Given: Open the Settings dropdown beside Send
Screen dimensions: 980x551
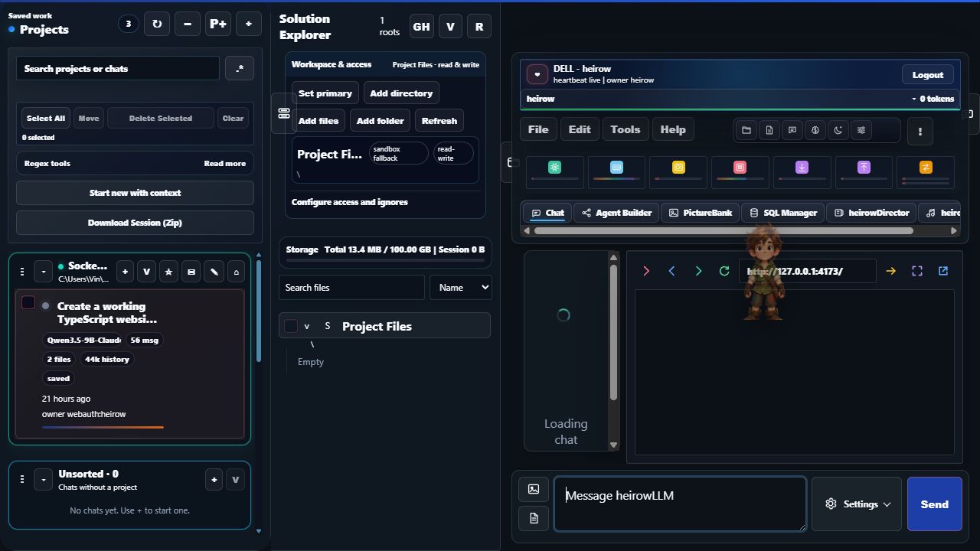Looking at the screenshot, I should pyautogui.click(x=857, y=504).
